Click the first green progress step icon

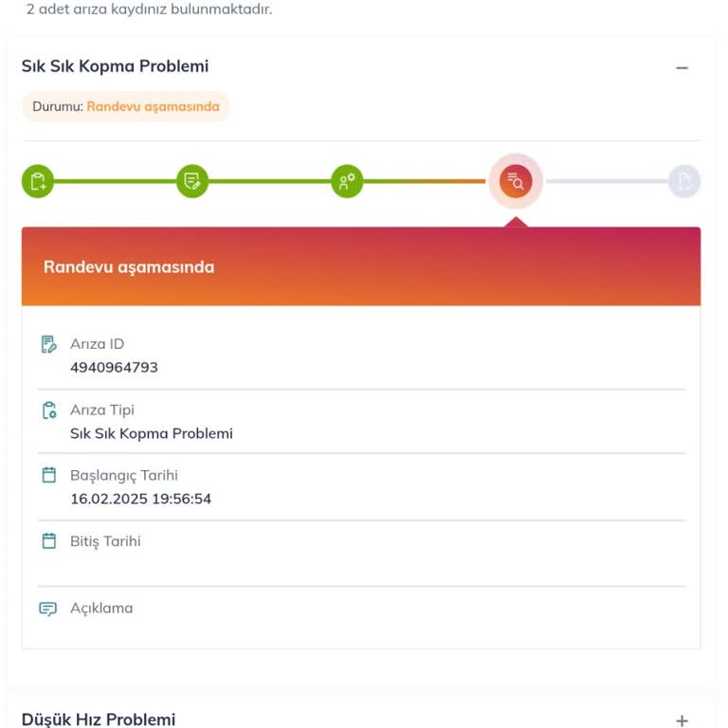point(38,181)
